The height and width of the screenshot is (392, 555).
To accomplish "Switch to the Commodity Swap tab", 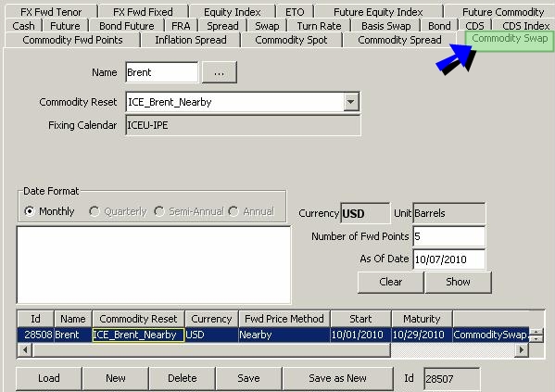I will coord(510,39).
